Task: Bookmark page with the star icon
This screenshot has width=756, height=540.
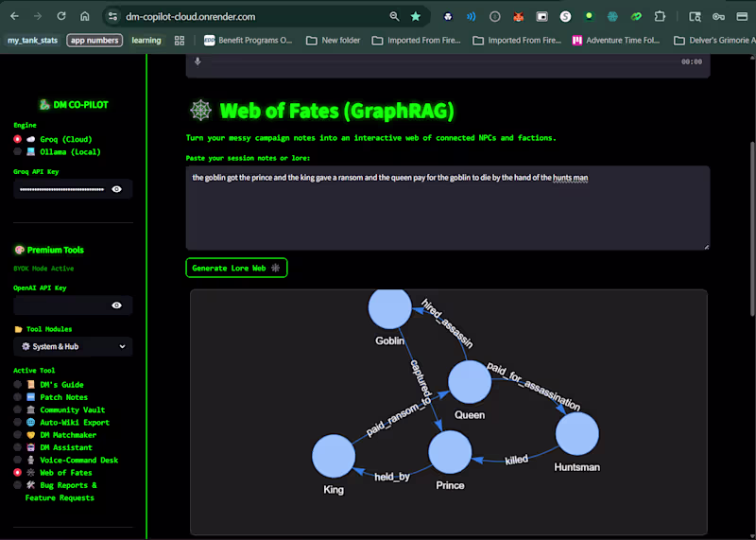Action: 415,16
